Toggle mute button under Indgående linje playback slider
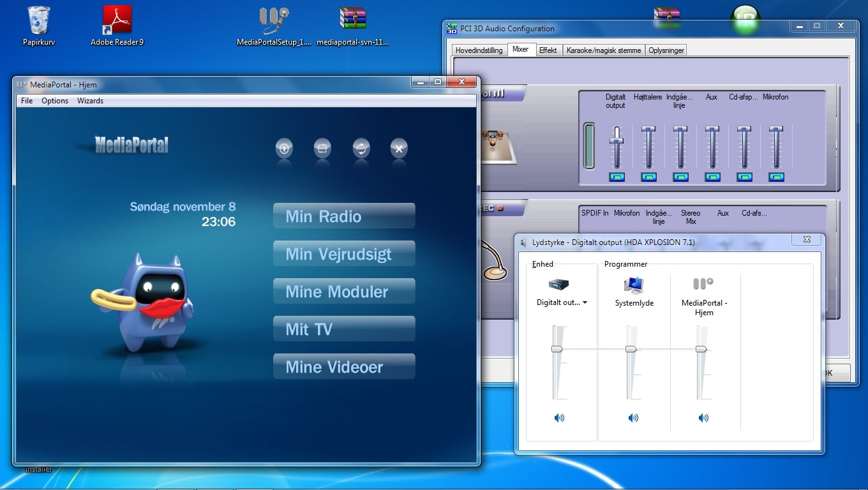The height and width of the screenshot is (490, 868). 680,177
